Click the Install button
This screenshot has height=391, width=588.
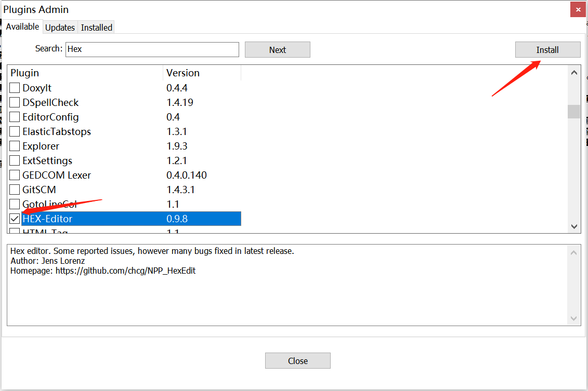pos(547,49)
